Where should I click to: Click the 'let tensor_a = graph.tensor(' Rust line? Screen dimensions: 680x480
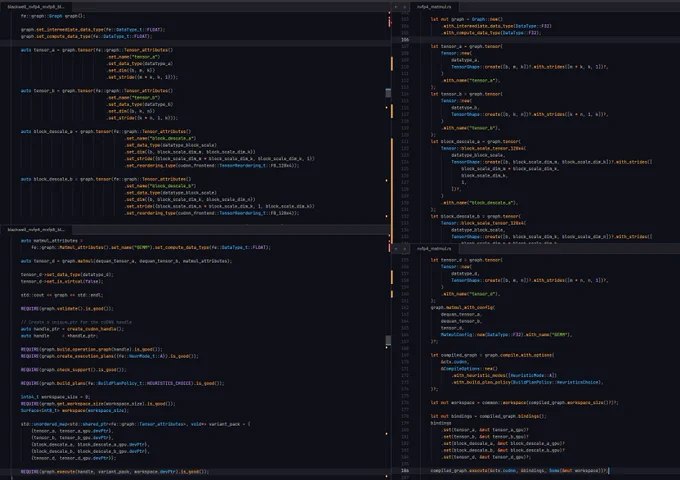click(x=467, y=46)
